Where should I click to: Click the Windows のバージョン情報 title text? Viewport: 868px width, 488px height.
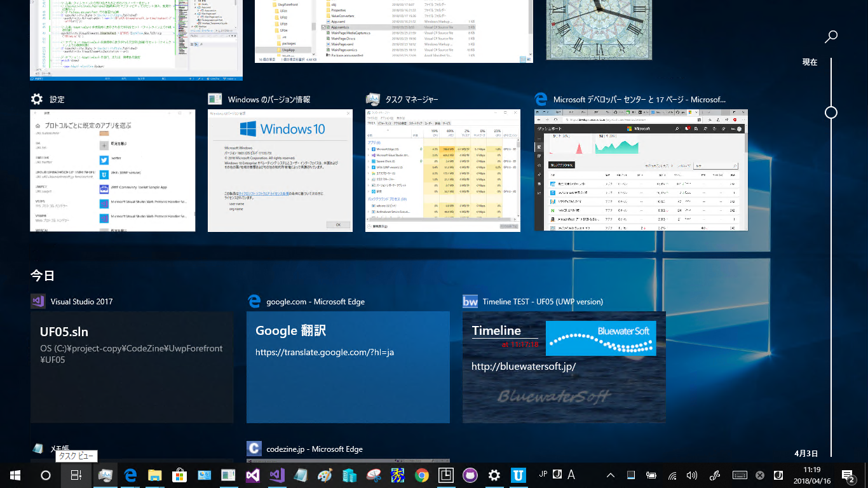269,100
